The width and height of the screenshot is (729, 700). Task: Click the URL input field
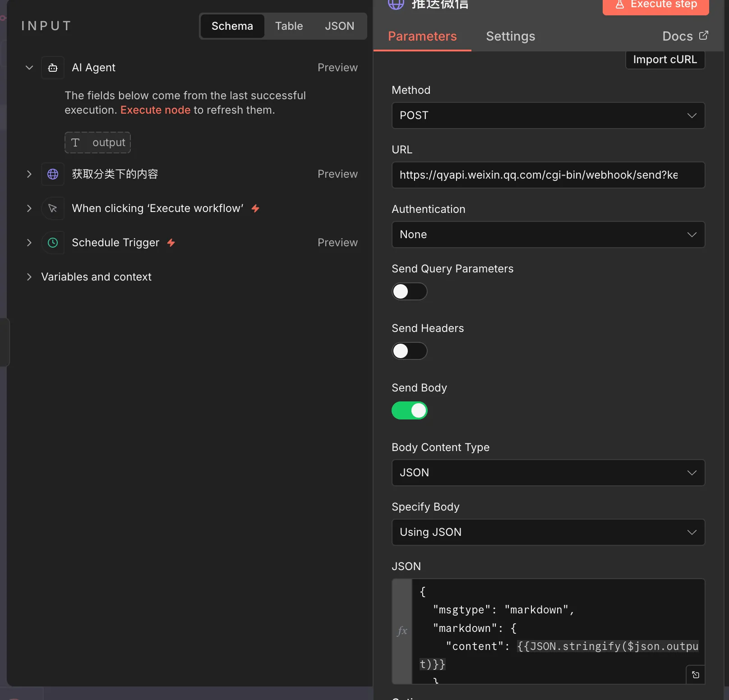(548, 175)
